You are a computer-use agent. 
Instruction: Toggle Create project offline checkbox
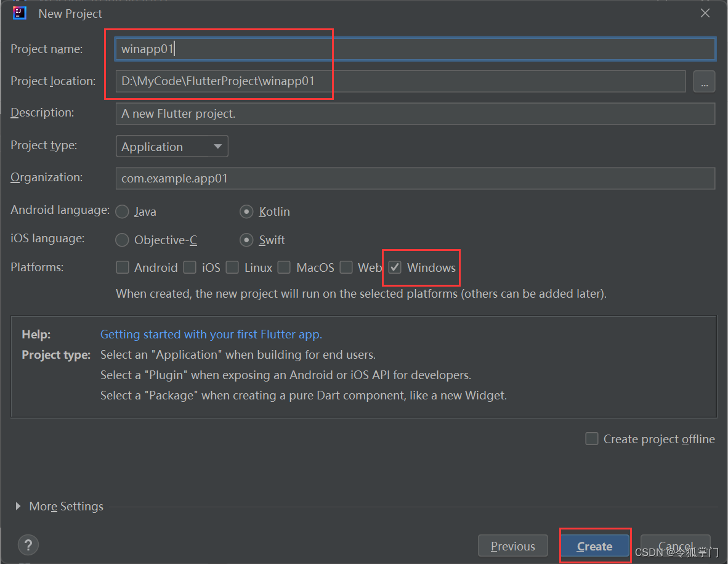coord(592,439)
